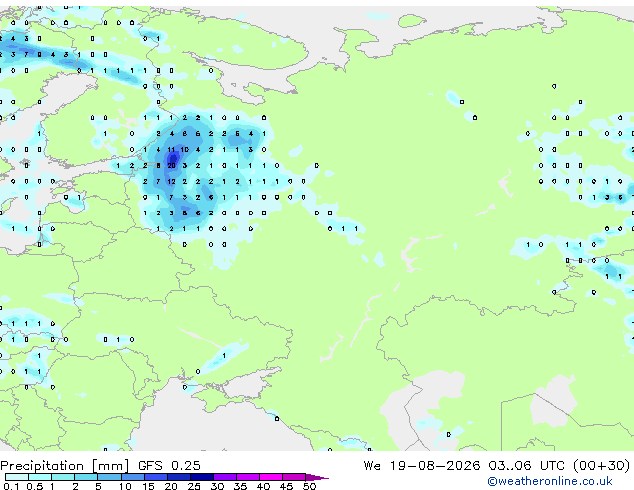Click the '15' legend scale label

coord(148,486)
